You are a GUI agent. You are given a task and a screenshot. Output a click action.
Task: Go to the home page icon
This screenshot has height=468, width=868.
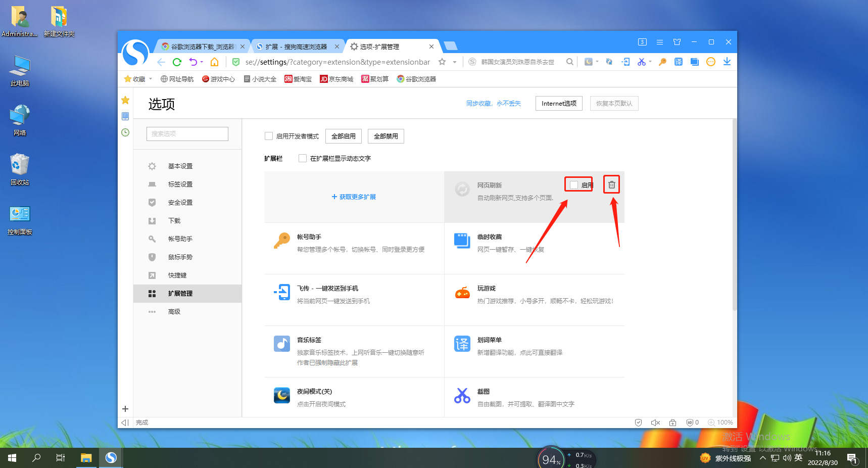[x=215, y=62]
